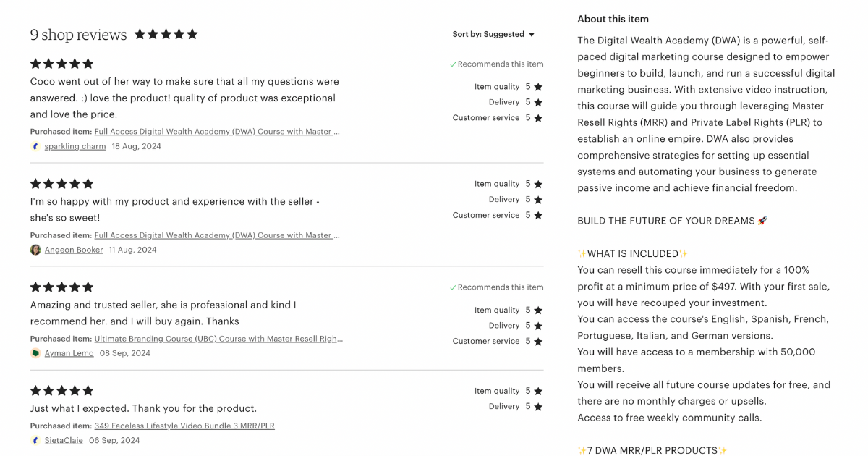
Task: Click the fifth star beside 9 shop reviews
Action: 191,33
